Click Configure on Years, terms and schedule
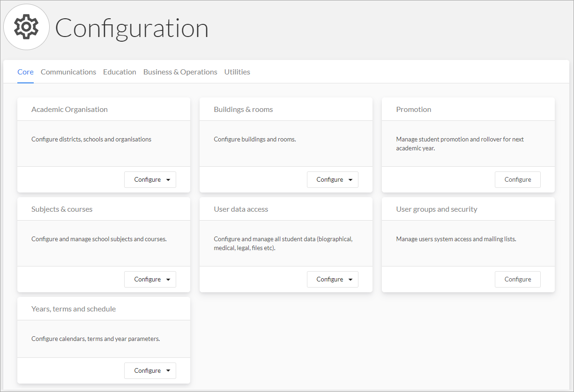Screen dimensions: 574x392 pos(147,370)
